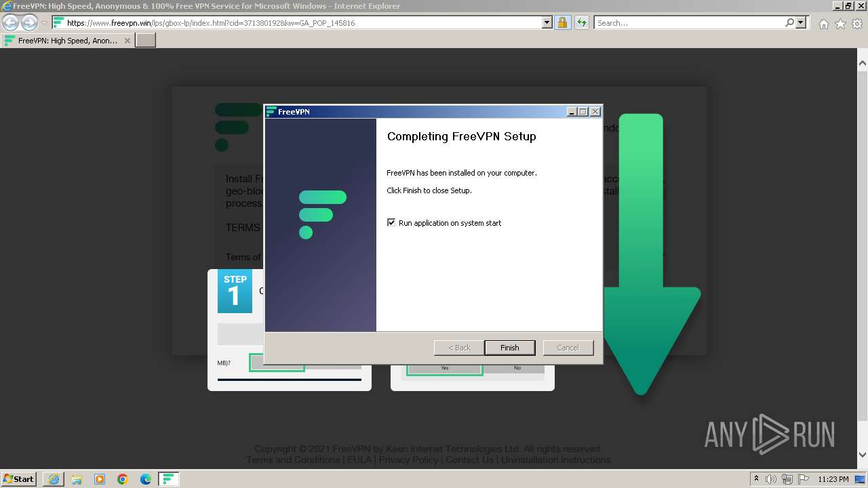Click the Cancel button in setup wizard

coord(568,348)
